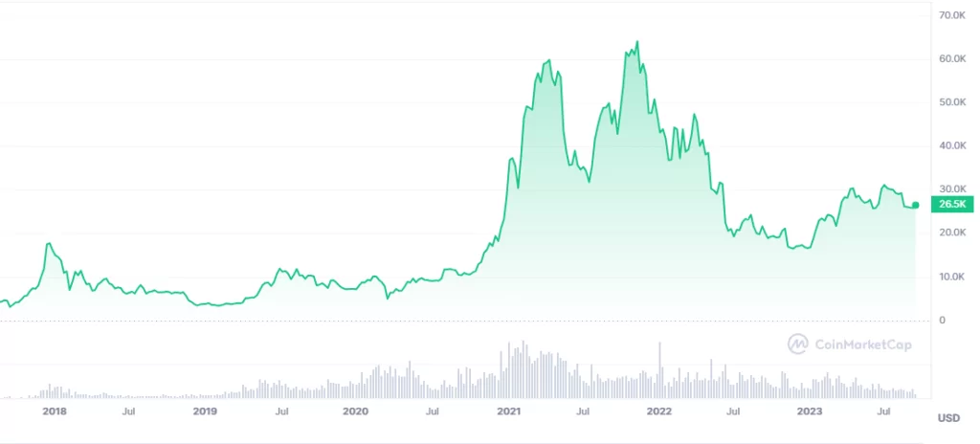Click the 50.0K axis label
980x444 pixels.
(x=953, y=102)
